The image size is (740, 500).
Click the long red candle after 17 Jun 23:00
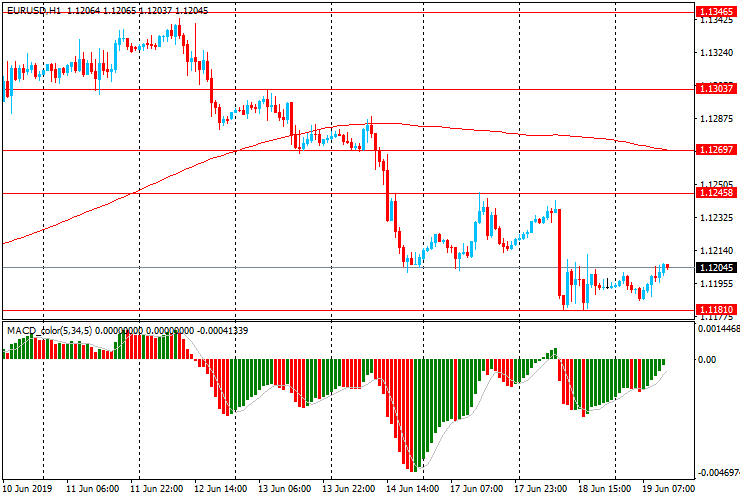tap(559, 253)
